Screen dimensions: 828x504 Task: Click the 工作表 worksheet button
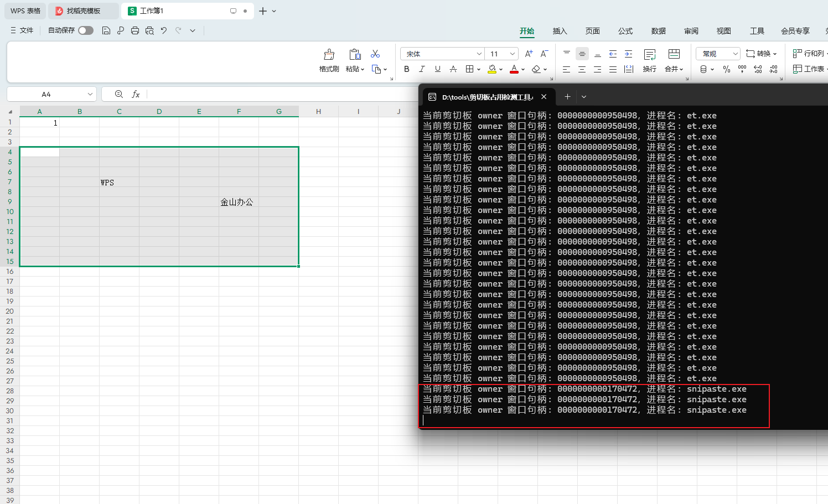[x=809, y=69]
